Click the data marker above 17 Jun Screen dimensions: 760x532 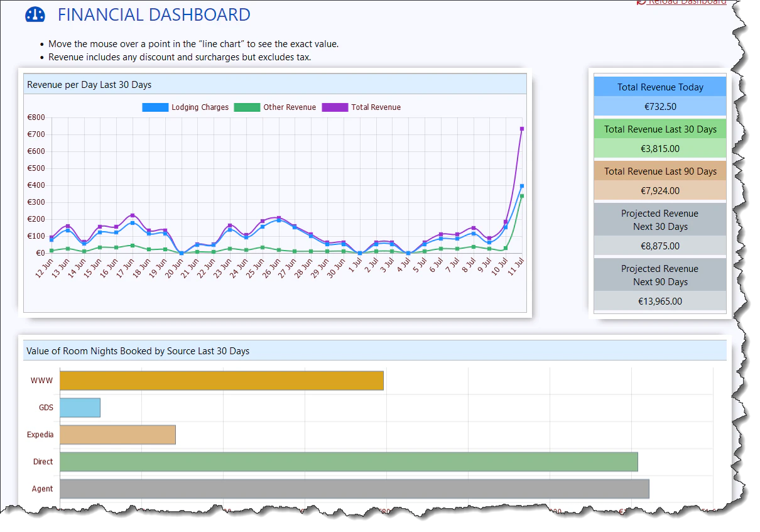coord(132,215)
